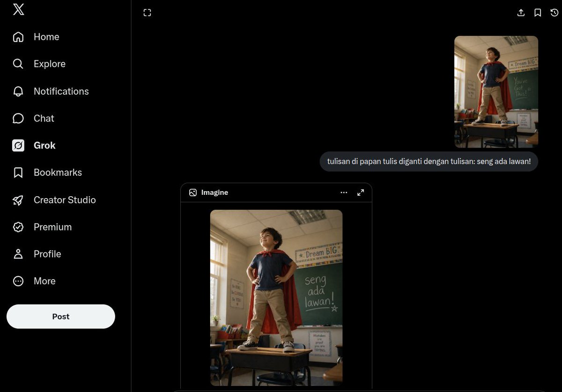This screenshot has width=562, height=392.
Task: Open uploaded superhero boy image thumbnail
Action: coord(496,92)
